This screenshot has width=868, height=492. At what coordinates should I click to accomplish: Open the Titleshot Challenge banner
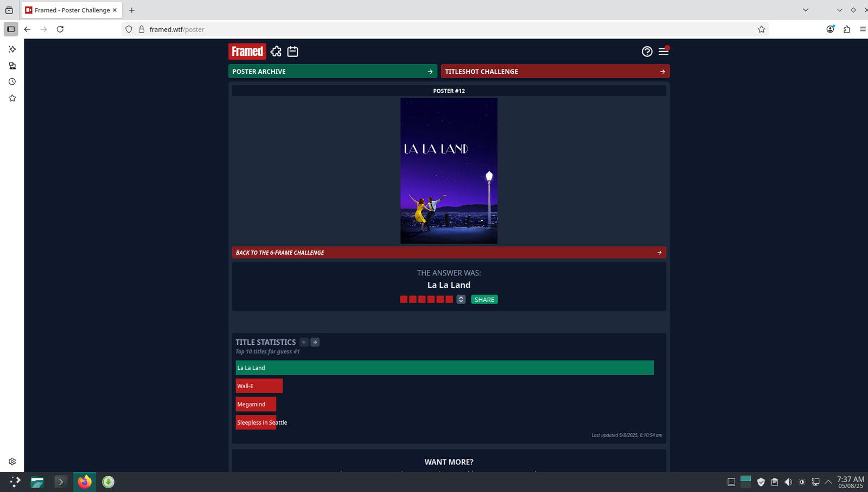[555, 71]
